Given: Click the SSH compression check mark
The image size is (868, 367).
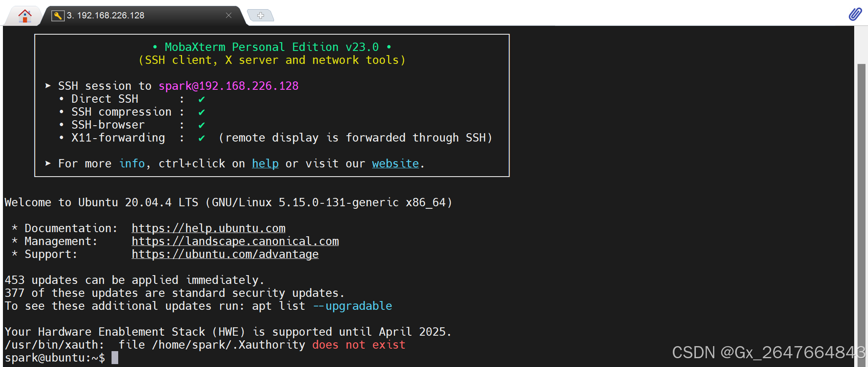Looking at the screenshot, I should tap(202, 112).
